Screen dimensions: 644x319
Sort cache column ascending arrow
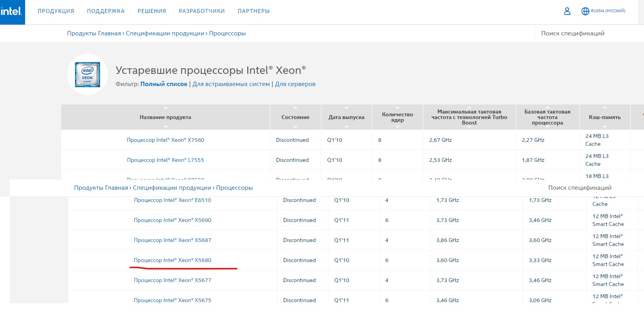[x=604, y=108]
